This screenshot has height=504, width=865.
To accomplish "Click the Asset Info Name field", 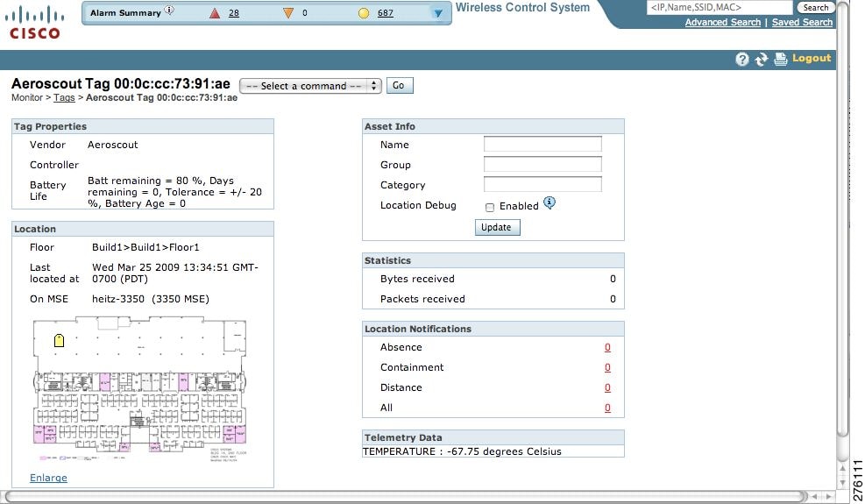I will pos(542,144).
